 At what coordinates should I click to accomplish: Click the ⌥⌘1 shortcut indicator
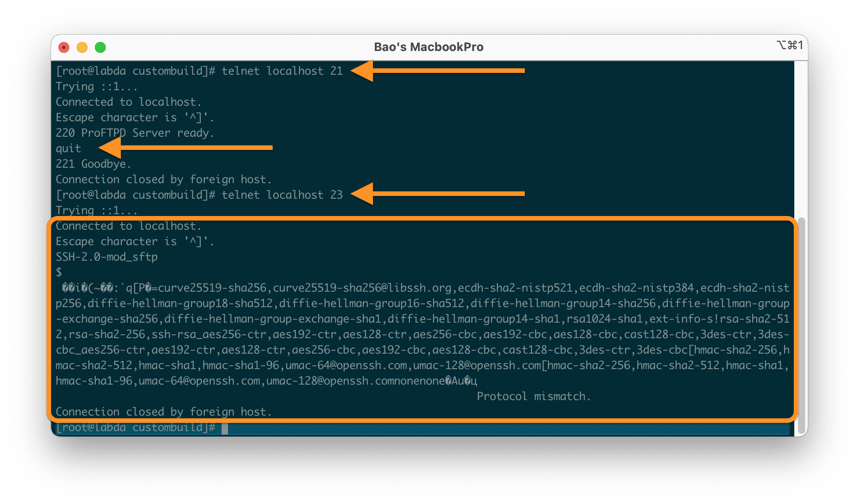pyautogui.click(x=789, y=45)
